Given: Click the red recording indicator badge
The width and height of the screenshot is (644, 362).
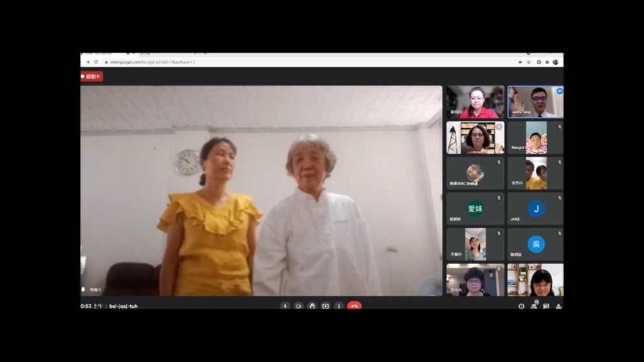Looking at the screenshot, I should tap(92, 76).
